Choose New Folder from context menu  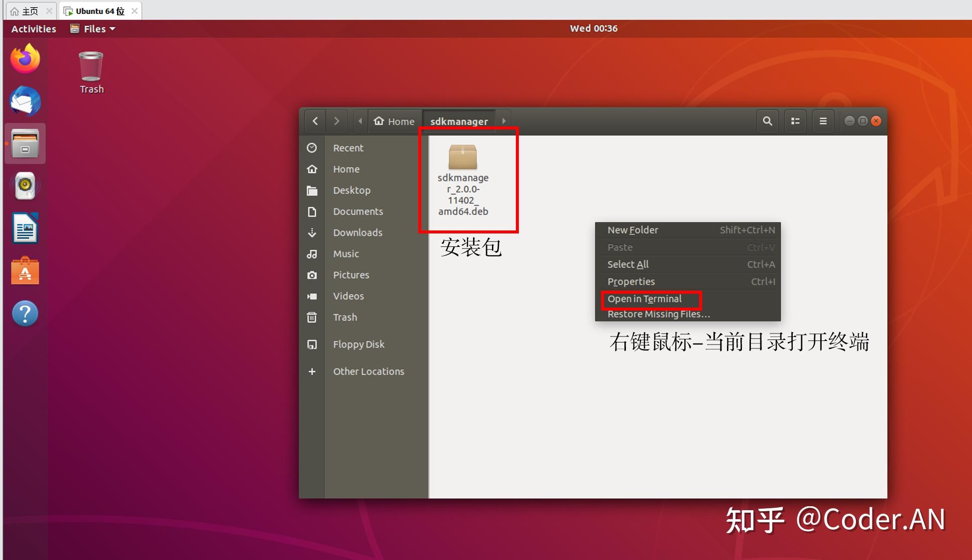pos(688,230)
